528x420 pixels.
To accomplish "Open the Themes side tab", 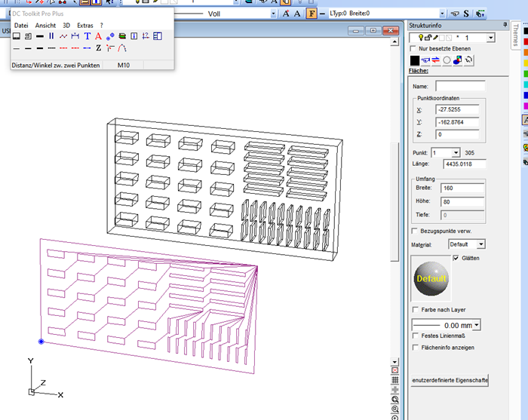I will tap(515, 35).
